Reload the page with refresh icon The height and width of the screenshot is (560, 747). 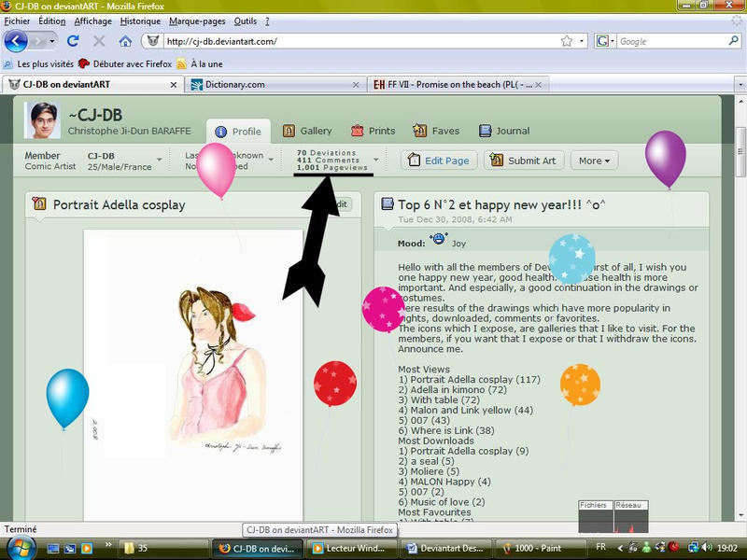(x=73, y=41)
